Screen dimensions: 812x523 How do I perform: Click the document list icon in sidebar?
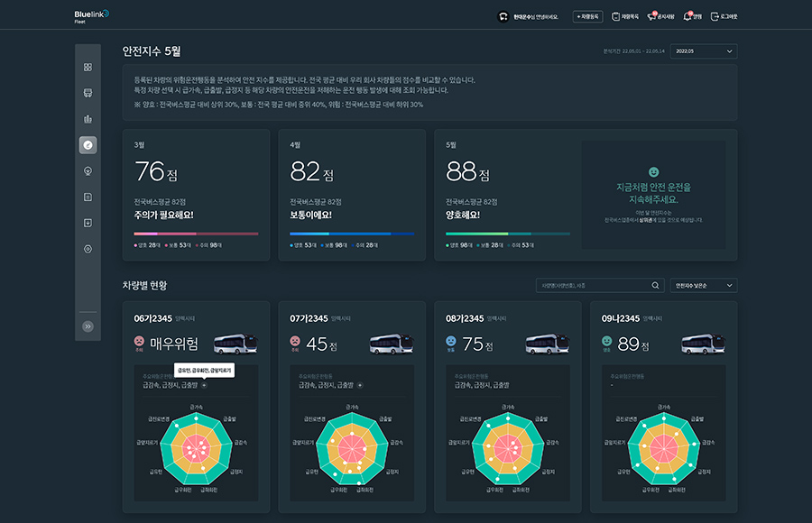point(88,197)
